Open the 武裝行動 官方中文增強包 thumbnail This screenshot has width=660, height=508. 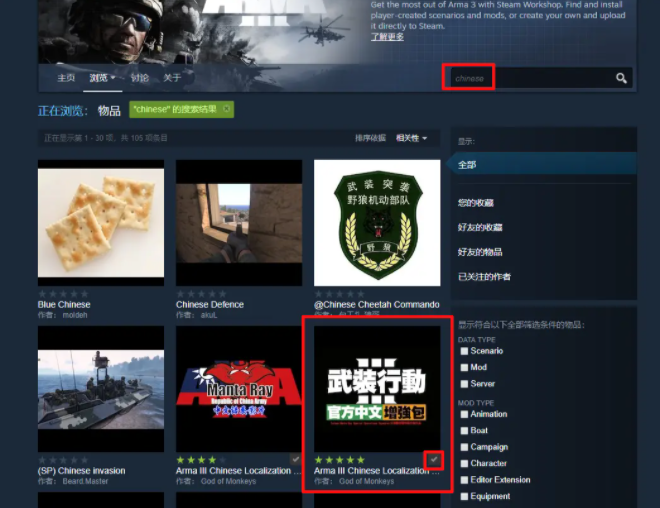click(377, 389)
